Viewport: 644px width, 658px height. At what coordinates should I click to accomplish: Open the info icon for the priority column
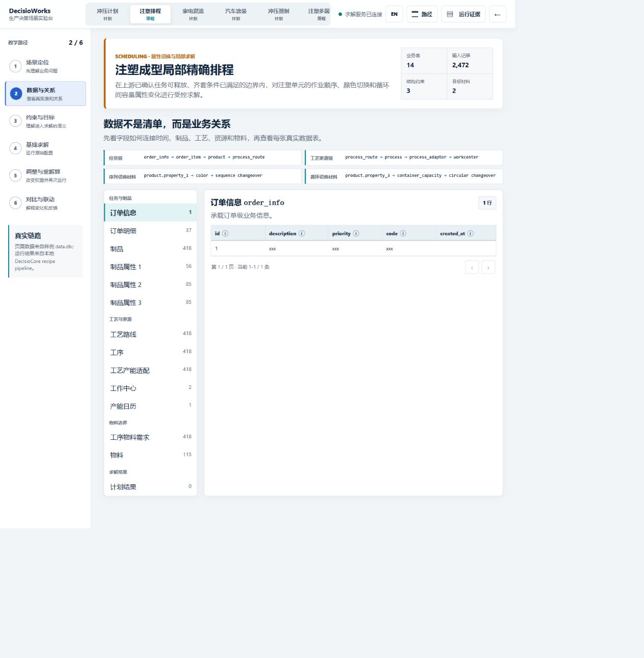tap(356, 233)
